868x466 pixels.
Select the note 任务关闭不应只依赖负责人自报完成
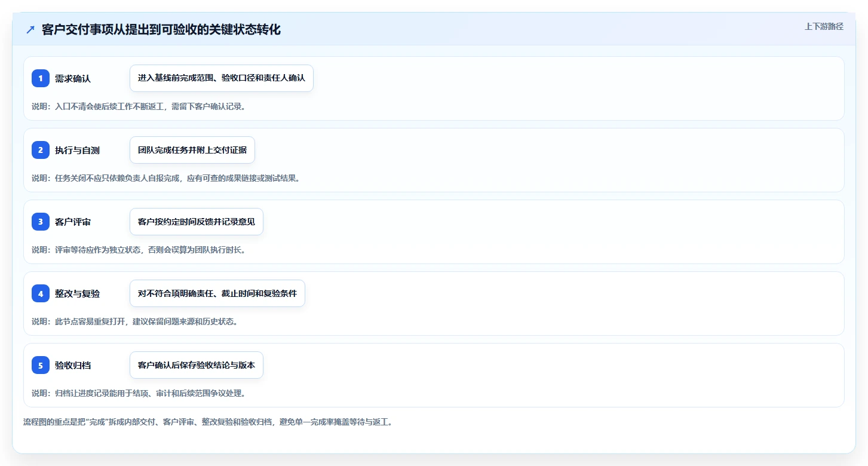165,178
